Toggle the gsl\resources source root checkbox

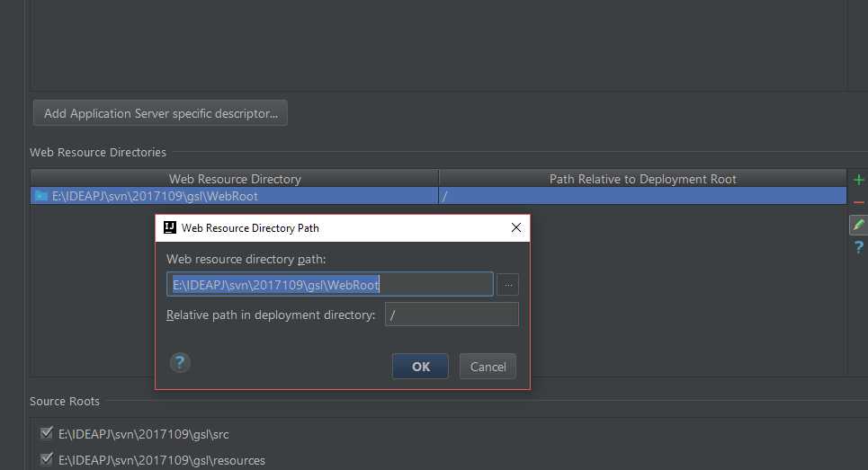[x=47, y=460]
